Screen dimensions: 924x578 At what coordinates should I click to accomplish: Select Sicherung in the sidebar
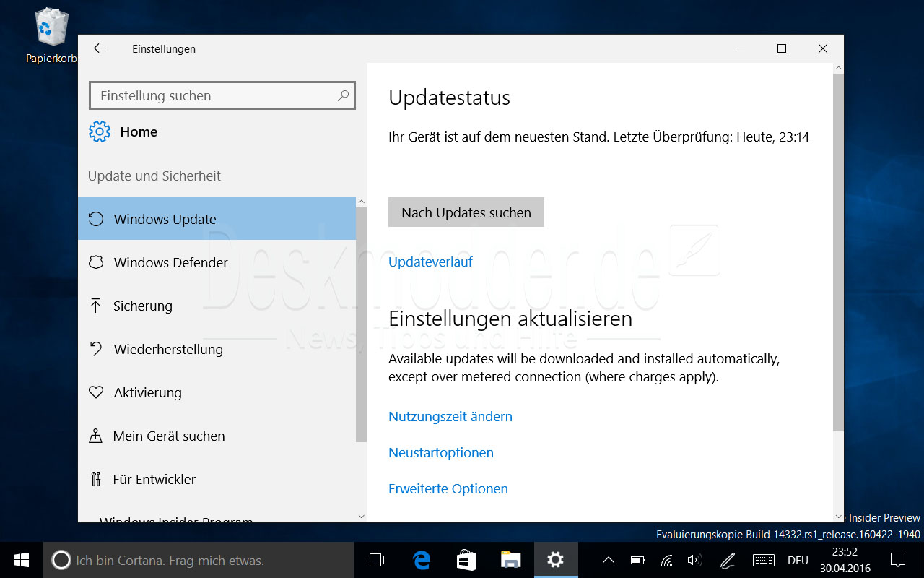142,306
